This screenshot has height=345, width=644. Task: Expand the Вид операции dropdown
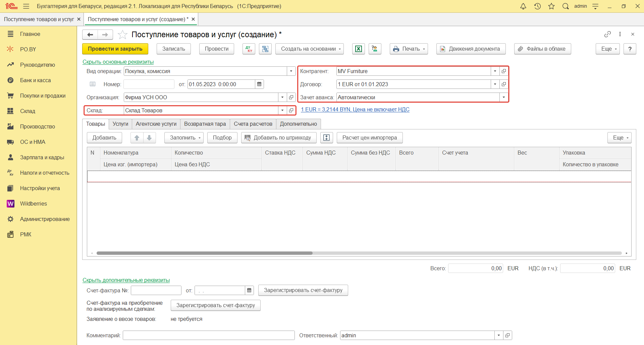point(291,71)
